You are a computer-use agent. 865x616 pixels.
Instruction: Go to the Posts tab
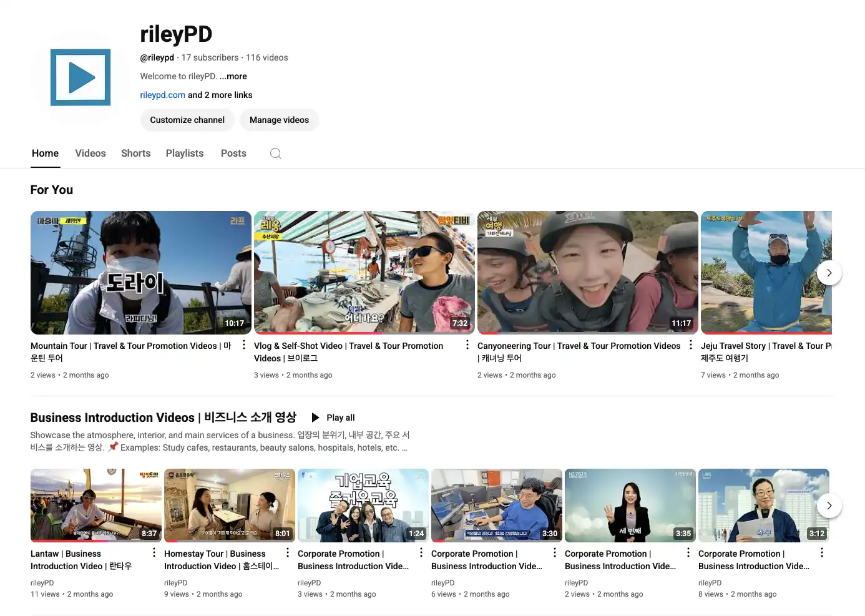[x=233, y=154]
